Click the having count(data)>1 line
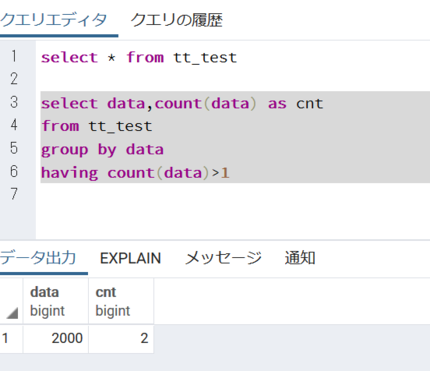Viewport: 430px width, 371px height. coord(135,173)
